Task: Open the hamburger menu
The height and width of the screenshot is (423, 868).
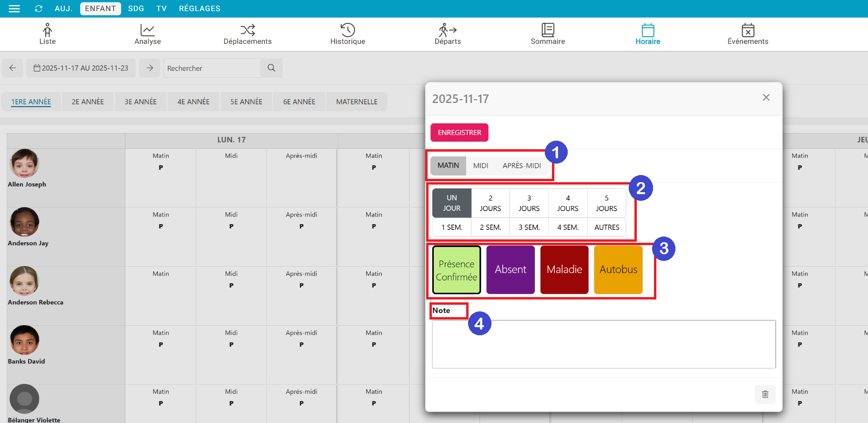Action: [14, 9]
